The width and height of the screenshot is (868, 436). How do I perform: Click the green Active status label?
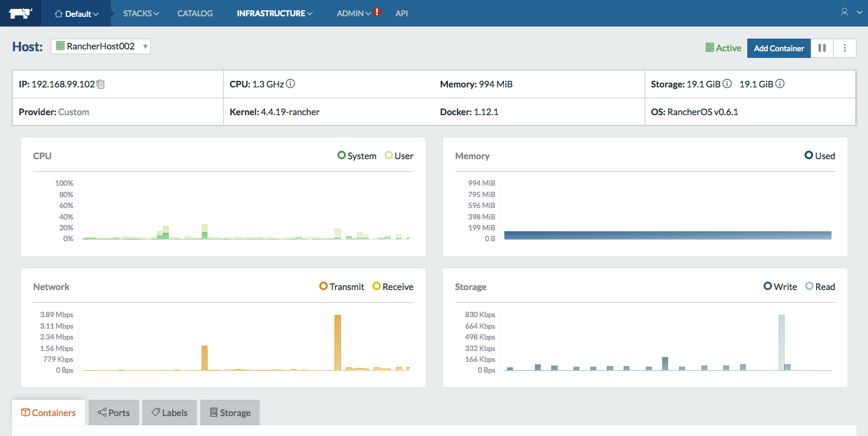(x=723, y=48)
